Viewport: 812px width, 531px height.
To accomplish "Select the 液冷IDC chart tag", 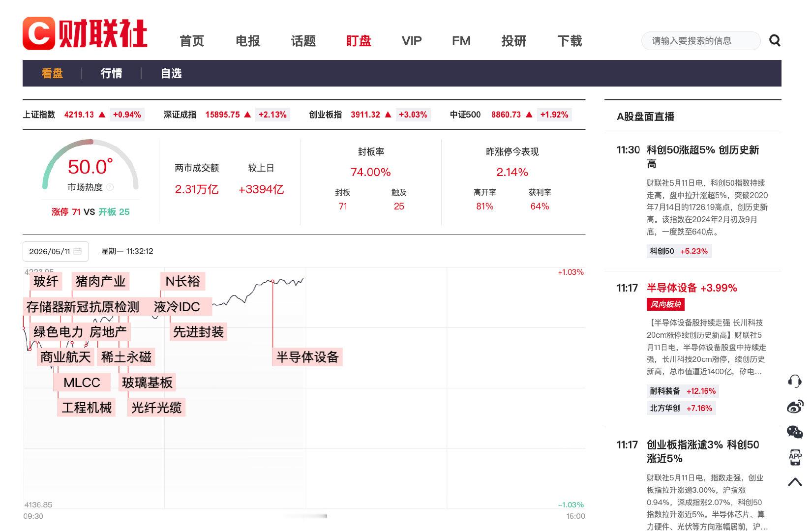I will pyautogui.click(x=177, y=307).
